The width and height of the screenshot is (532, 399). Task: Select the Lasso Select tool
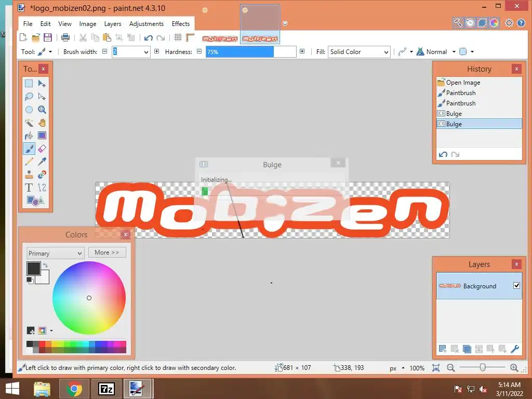[x=29, y=96]
